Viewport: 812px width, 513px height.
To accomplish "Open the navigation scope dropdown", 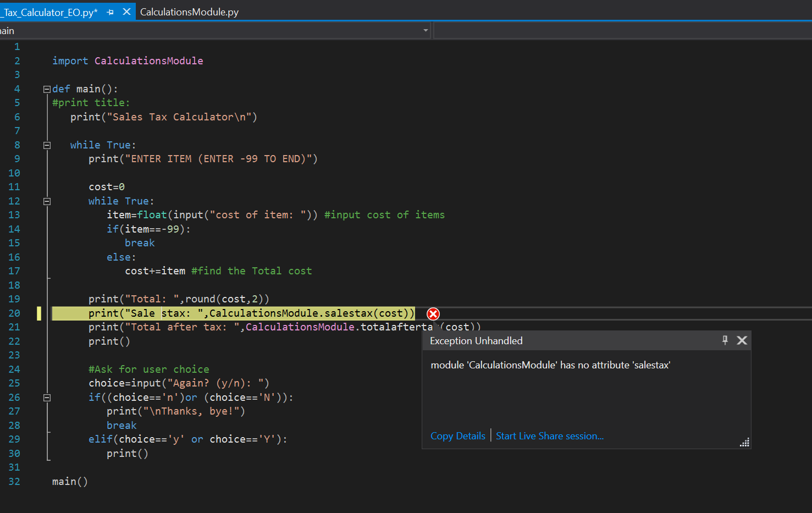I will (426, 31).
